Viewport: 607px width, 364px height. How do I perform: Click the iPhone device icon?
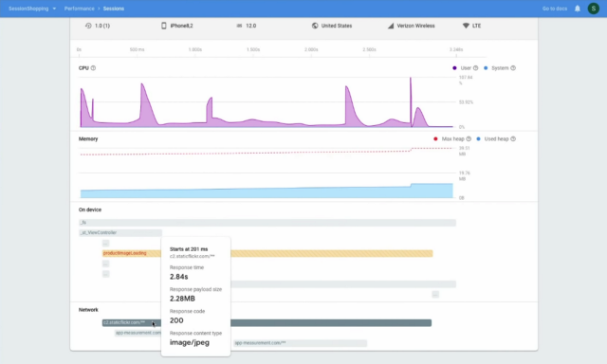(164, 26)
